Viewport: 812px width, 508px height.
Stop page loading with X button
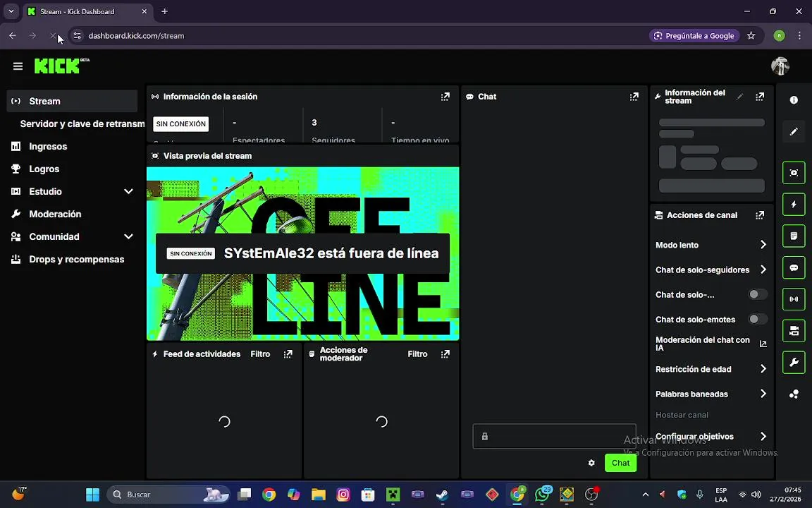click(52, 36)
